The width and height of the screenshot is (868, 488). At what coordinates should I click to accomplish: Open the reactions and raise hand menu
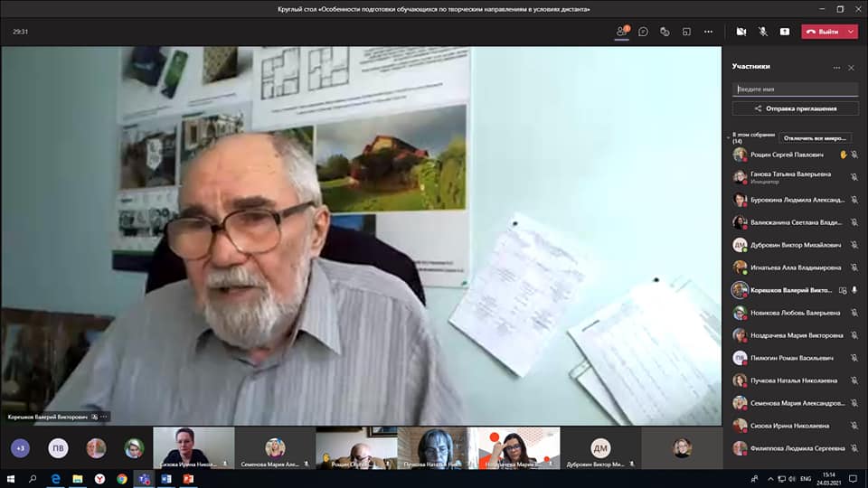665,31
